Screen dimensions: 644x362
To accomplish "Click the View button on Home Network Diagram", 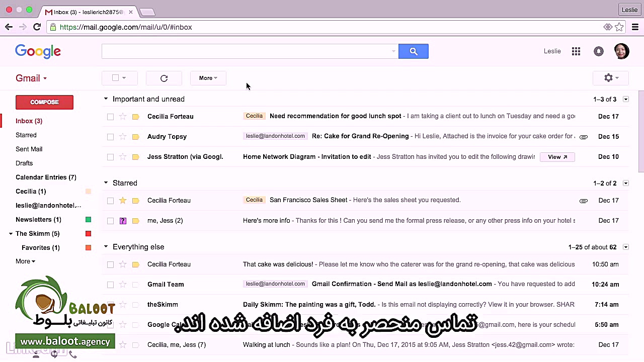I will [557, 156].
